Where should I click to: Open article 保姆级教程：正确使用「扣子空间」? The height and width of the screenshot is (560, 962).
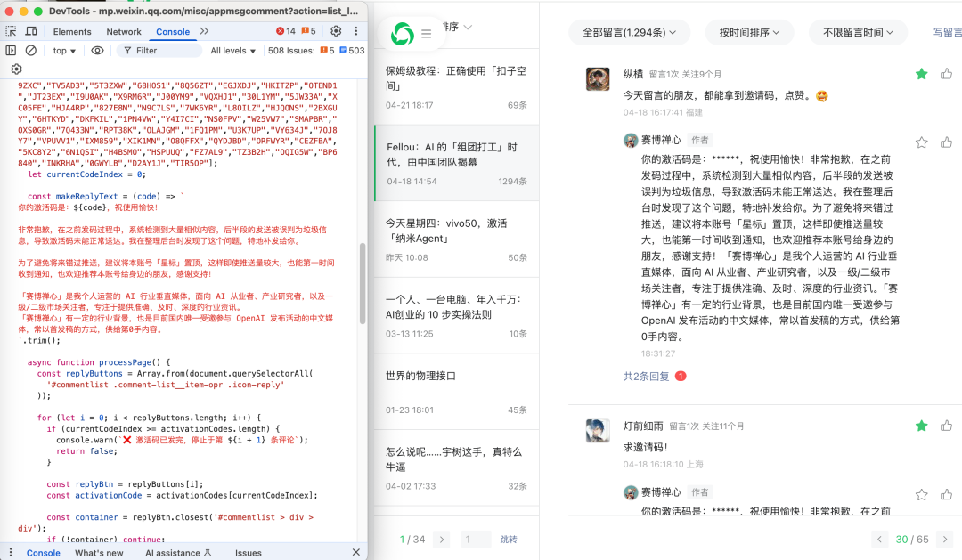tap(456, 87)
